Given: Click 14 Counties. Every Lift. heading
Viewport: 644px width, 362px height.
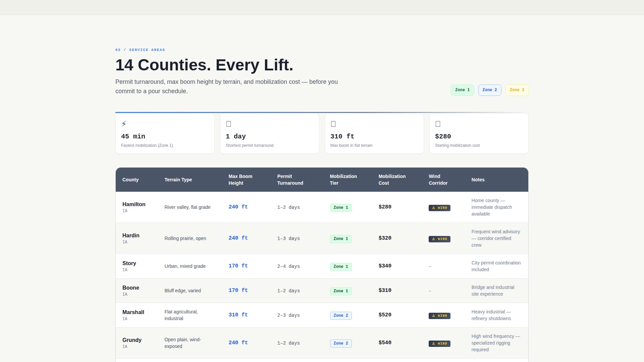Looking at the screenshot, I should (204, 65).
